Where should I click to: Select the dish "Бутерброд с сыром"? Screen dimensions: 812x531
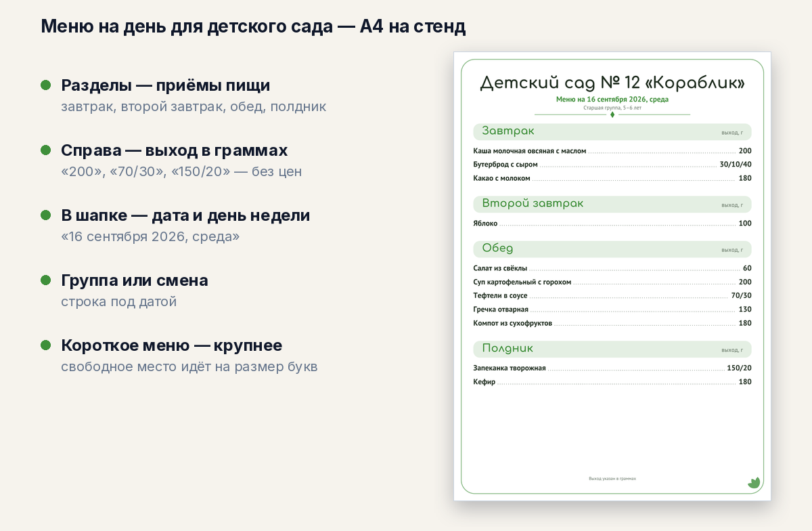(x=505, y=165)
